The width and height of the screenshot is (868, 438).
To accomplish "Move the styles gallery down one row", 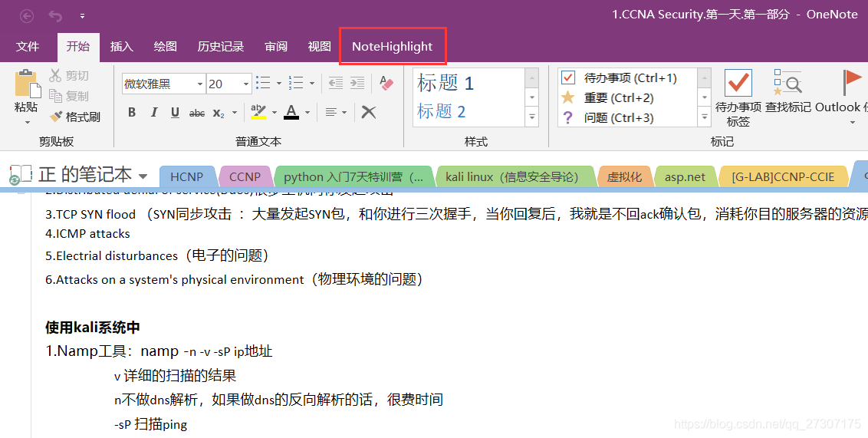I will (531, 97).
